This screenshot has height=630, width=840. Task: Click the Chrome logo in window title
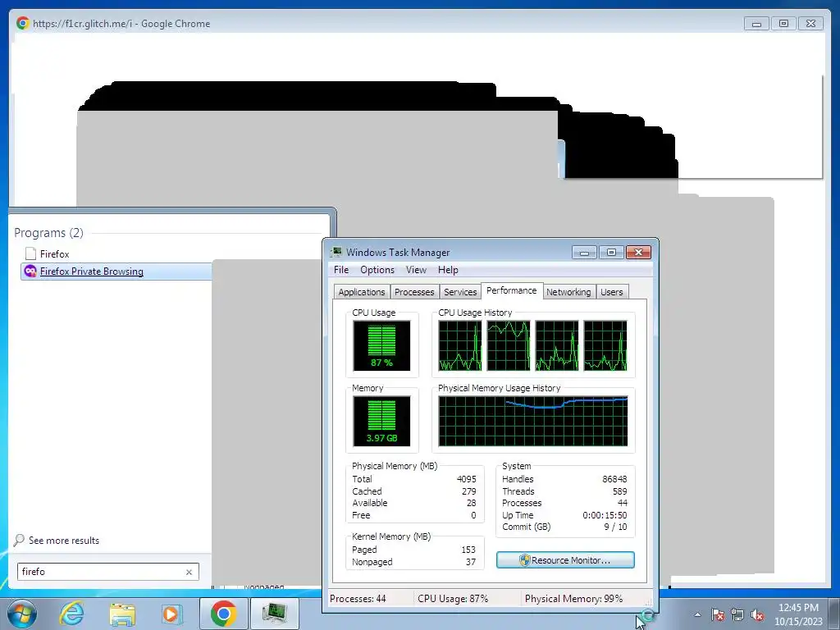point(23,23)
